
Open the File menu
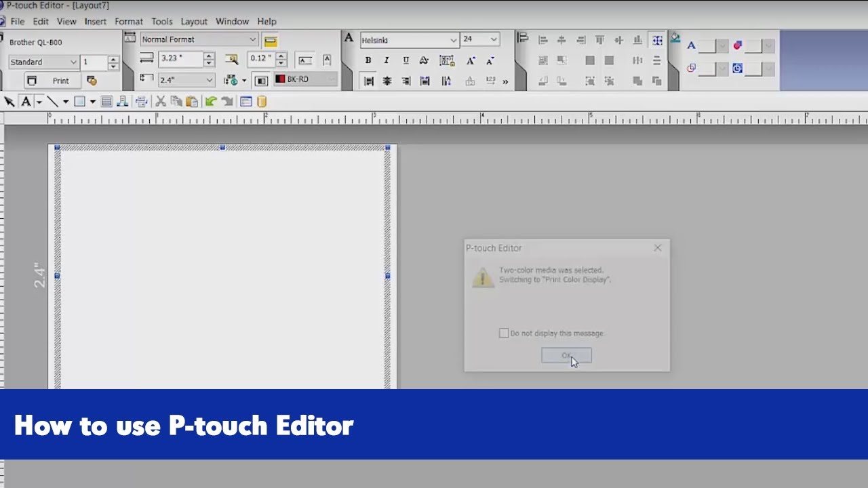(18, 22)
